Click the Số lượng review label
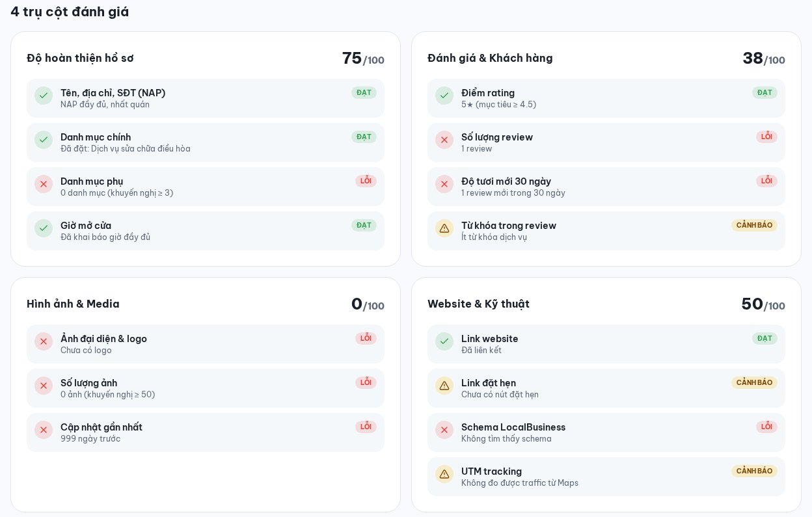The height and width of the screenshot is (517, 812). [497, 137]
